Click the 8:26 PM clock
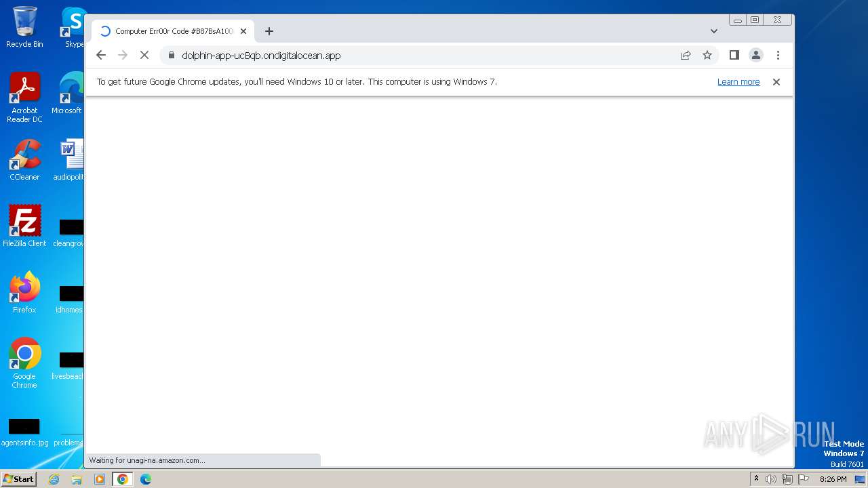Image resolution: width=868 pixels, height=488 pixels. pyautogui.click(x=833, y=479)
